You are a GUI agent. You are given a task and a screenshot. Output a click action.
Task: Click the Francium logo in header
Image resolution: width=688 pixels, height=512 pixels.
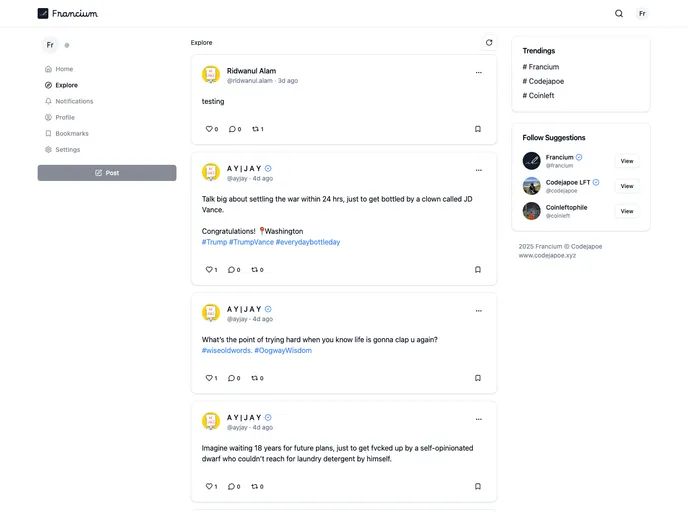(68, 14)
